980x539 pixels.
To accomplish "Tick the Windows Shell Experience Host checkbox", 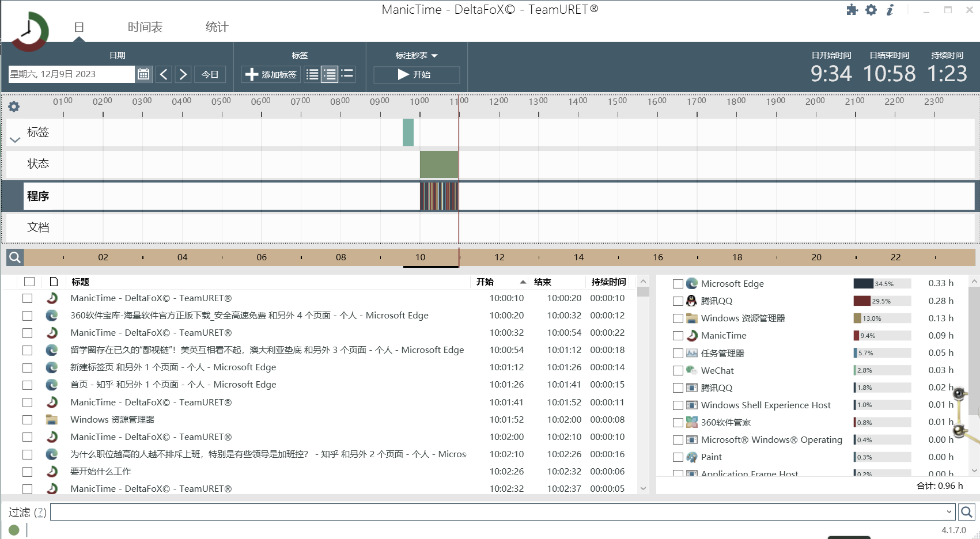I will point(678,405).
